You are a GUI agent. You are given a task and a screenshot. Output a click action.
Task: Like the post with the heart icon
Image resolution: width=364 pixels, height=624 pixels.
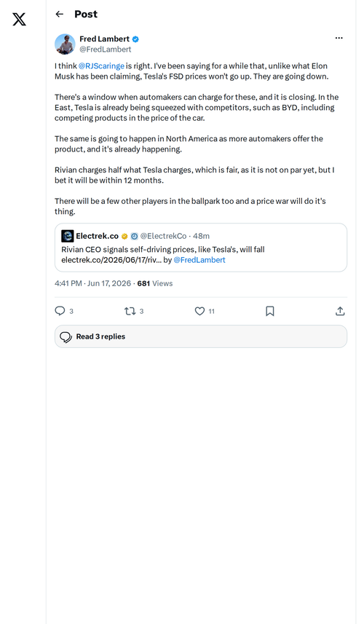(x=199, y=311)
